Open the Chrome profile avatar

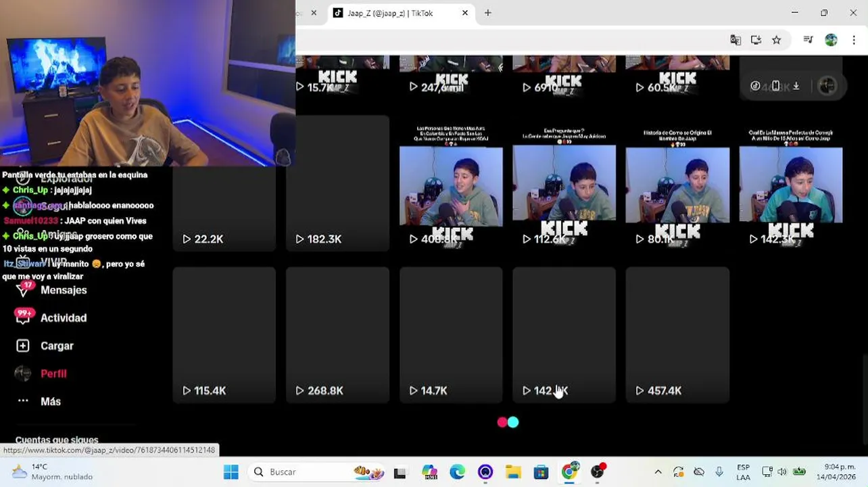click(831, 40)
